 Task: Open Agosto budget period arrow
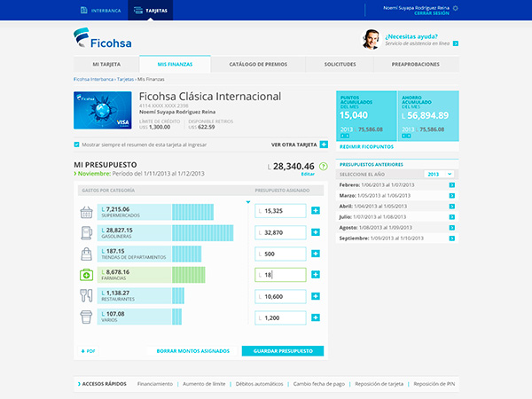[x=452, y=228]
